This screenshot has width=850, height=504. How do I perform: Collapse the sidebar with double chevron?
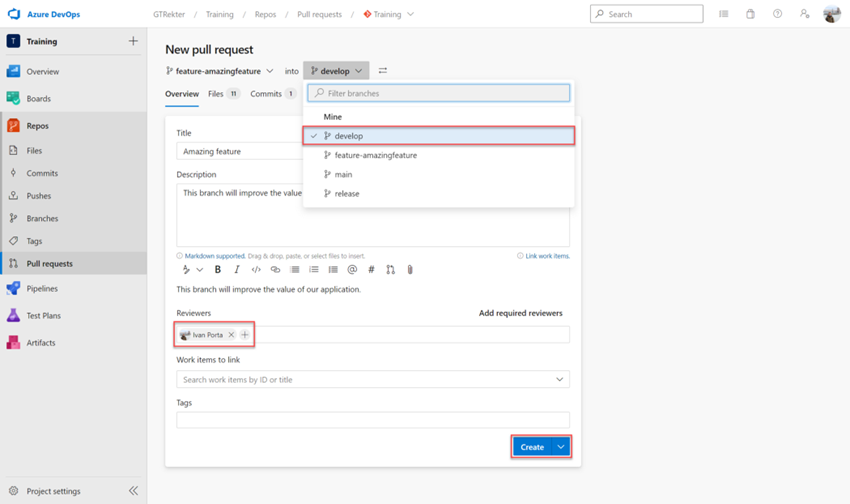coord(133,491)
